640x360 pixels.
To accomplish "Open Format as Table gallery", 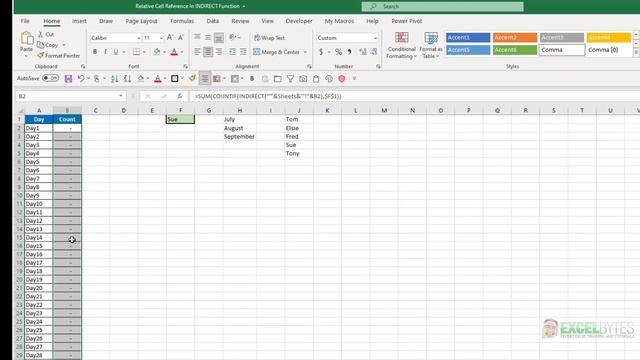I will pyautogui.click(x=431, y=45).
